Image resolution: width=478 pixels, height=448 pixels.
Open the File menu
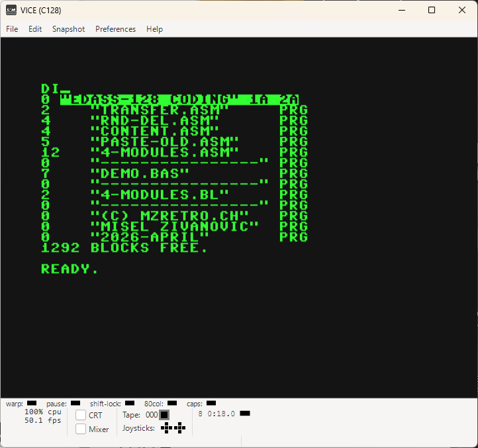click(x=12, y=29)
